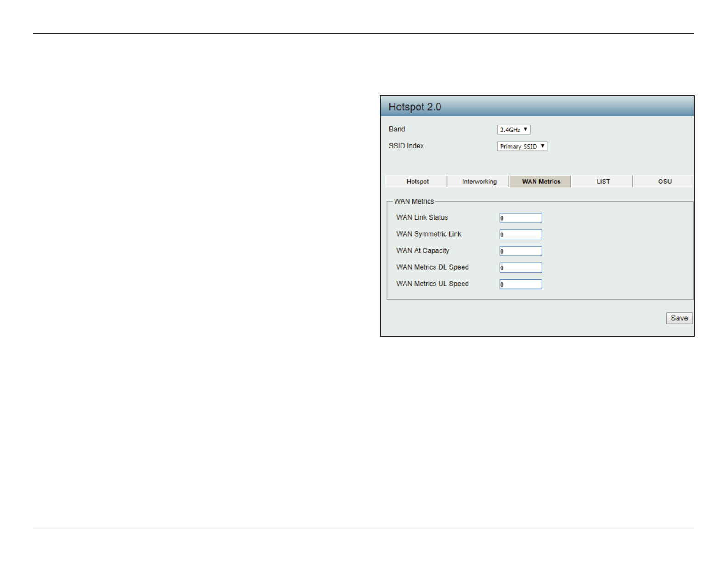Click the WAN Metrics DL Speed label

pos(433,267)
